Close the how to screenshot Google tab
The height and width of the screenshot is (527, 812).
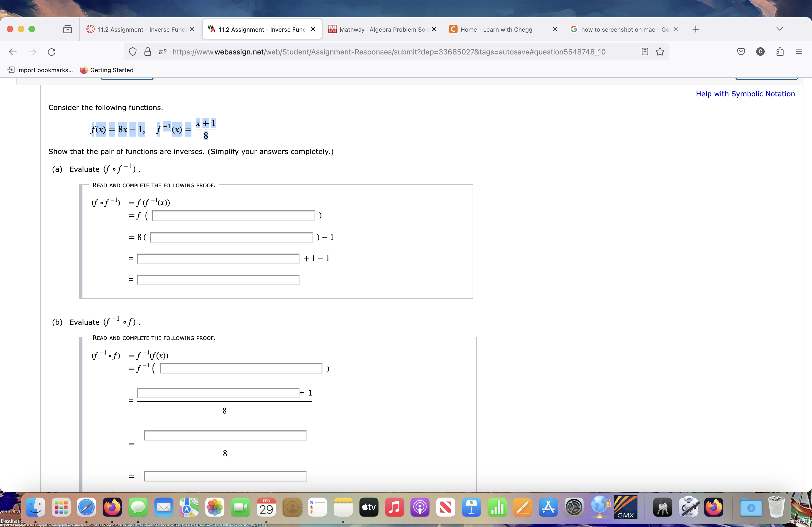coord(675,29)
